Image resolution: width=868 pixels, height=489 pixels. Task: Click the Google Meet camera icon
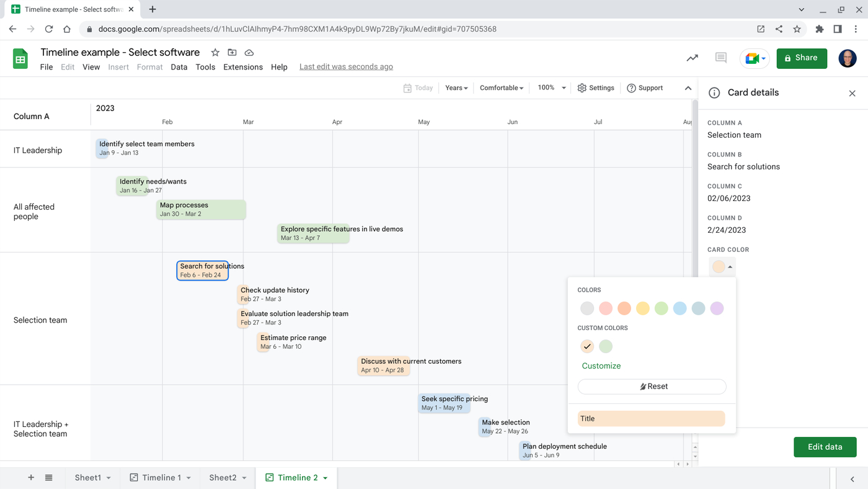coord(751,58)
